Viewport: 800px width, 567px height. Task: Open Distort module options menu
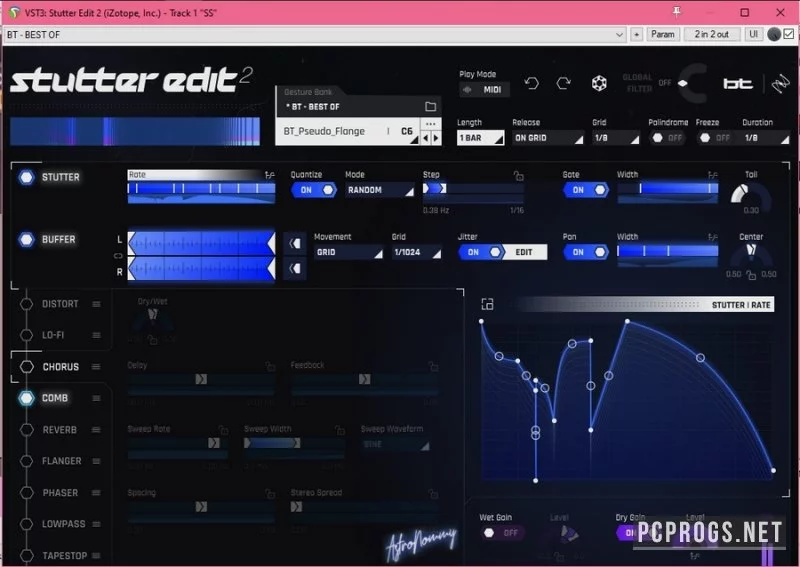[96, 304]
